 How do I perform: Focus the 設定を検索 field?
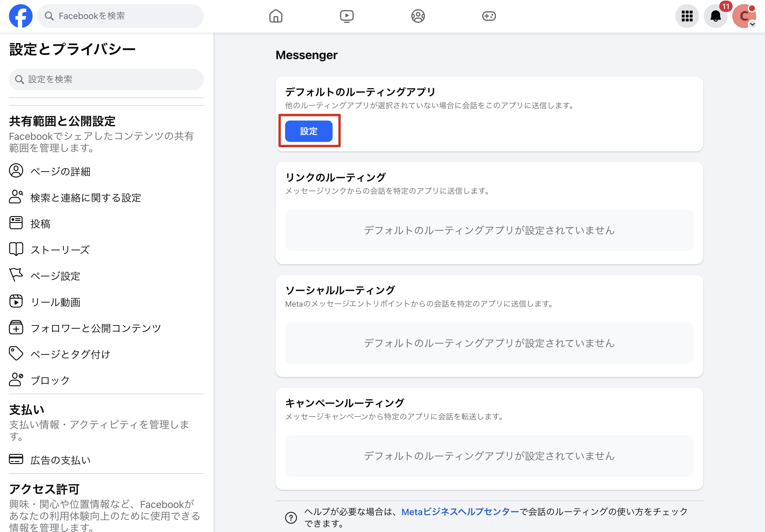click(106, 79)
